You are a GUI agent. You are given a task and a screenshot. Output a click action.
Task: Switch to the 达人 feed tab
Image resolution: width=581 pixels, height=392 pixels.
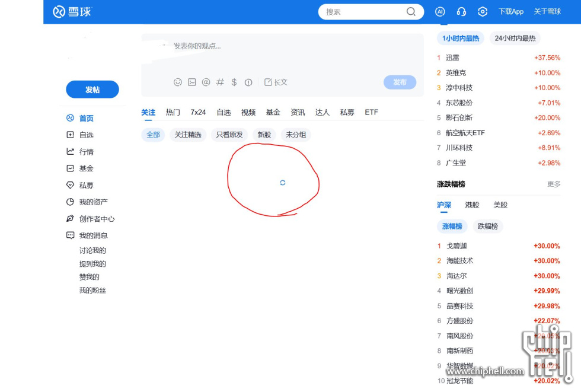pos(323,112)
